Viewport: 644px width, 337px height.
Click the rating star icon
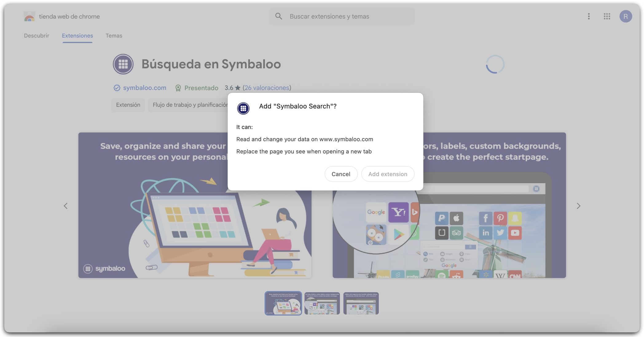click(238, 88)
